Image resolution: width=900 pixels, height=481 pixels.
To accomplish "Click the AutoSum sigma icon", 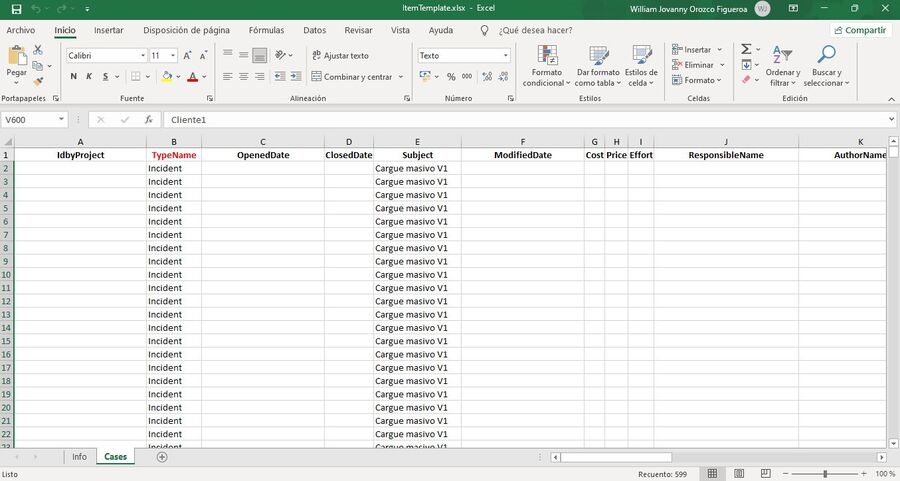I will point(746,49).
